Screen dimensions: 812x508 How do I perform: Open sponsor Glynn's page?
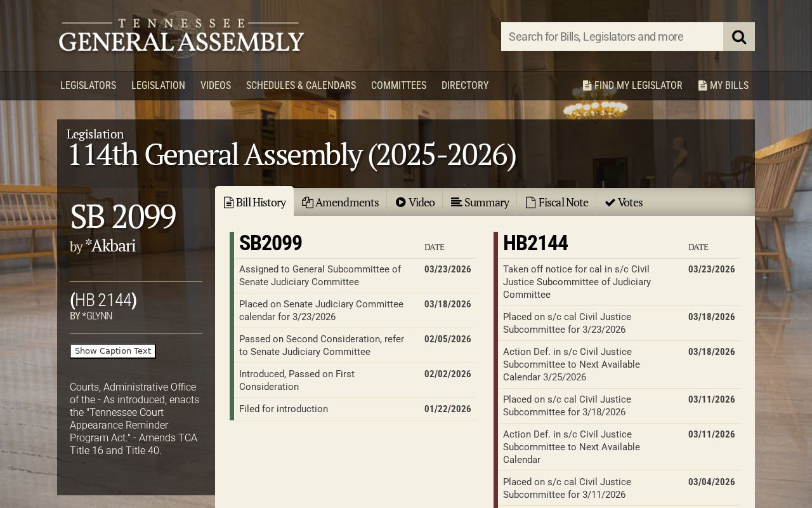tap(97, 316)
